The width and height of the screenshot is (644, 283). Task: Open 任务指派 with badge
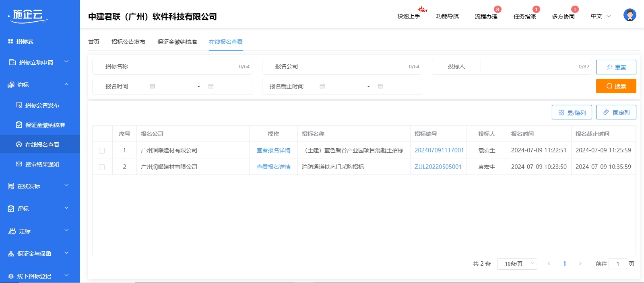pyautogui.click(x=524, y=16)
